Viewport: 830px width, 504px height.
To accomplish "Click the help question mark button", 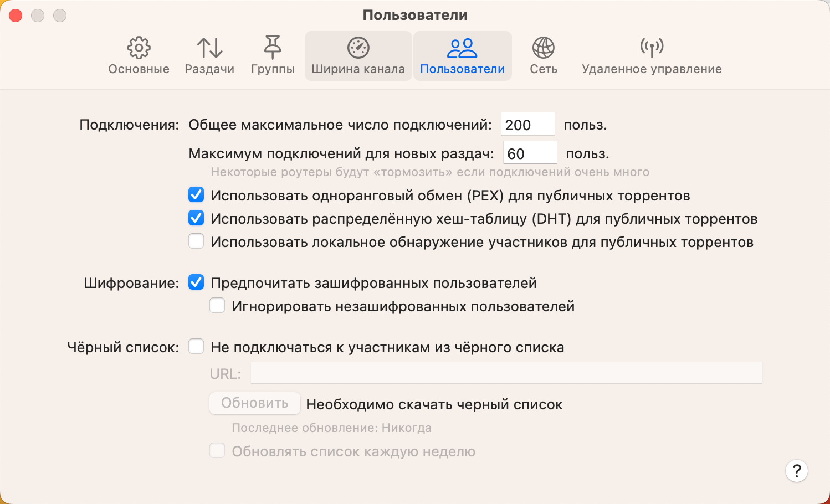I will 796,471.
